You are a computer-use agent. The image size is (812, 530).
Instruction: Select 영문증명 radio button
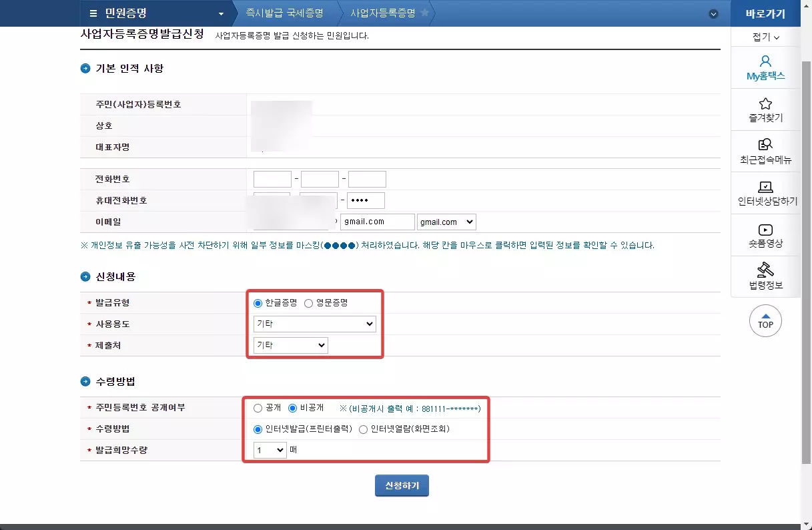pos(308,303)
